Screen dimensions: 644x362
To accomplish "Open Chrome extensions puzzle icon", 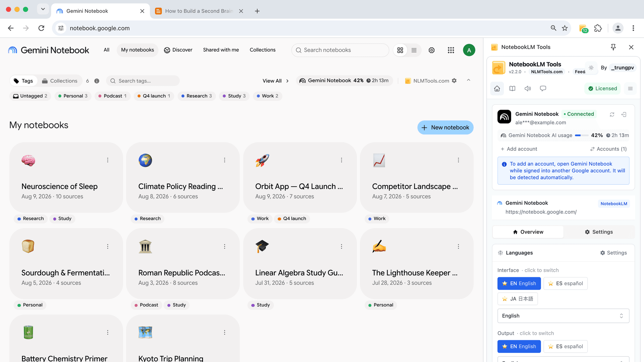I will click(598, 28).
